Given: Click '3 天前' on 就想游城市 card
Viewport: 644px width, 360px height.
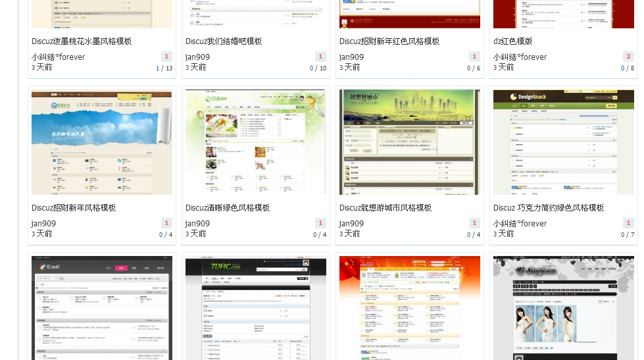Looking at the screenshot, I should (349, 234).
